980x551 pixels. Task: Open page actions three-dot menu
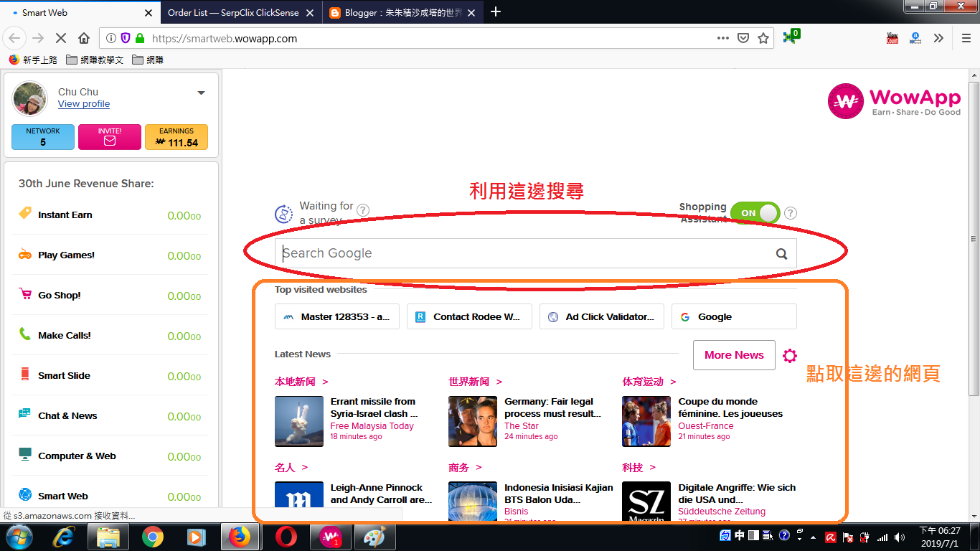724,39
